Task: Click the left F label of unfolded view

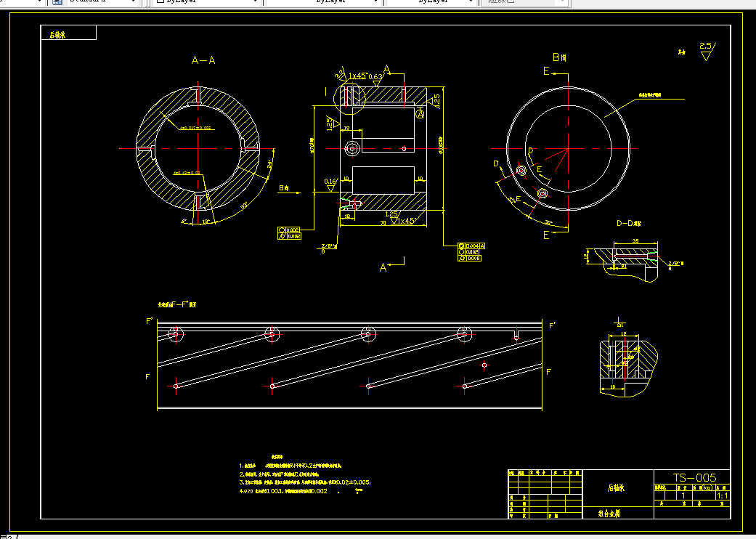Action: (x=147, y=376)
